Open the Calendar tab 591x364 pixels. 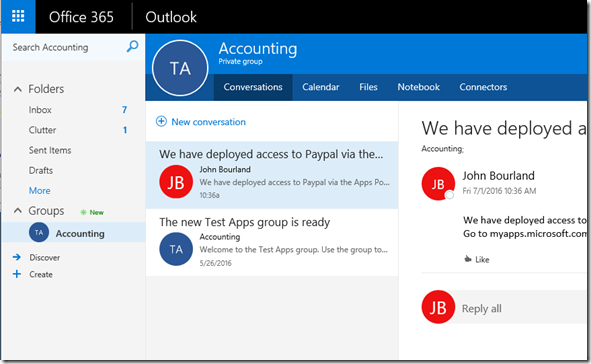pyautogui.click(x=320, y=87)
